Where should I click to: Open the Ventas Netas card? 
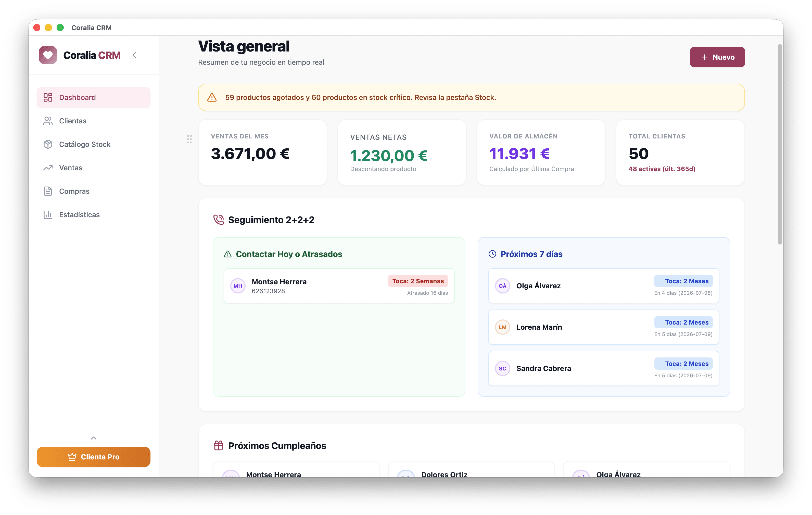tap(402, 152)
